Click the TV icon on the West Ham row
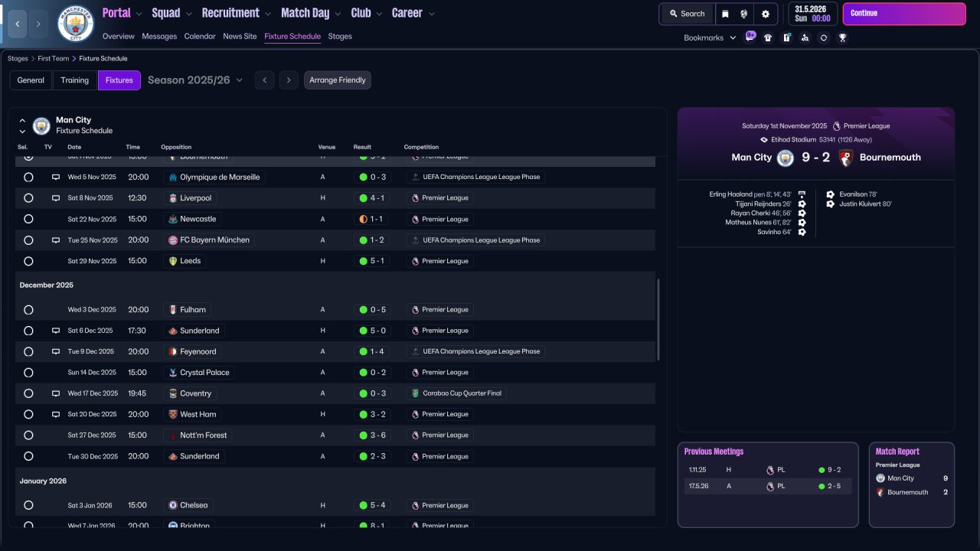The width and height of the screenshot is (980, 551). pos(56,415)
